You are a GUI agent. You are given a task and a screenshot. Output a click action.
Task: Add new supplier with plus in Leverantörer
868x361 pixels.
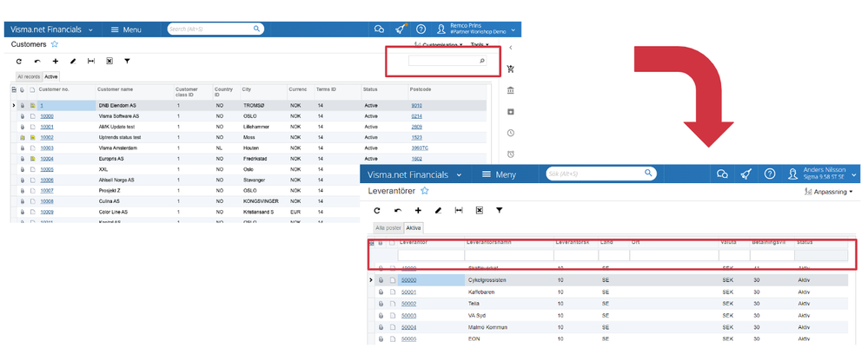coord(418,211)
